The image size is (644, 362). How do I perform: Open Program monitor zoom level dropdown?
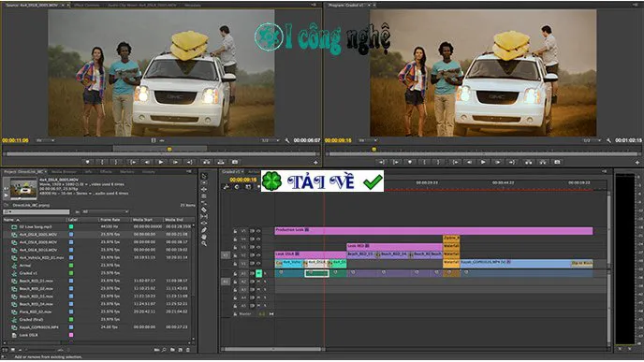tap(368, 140)
